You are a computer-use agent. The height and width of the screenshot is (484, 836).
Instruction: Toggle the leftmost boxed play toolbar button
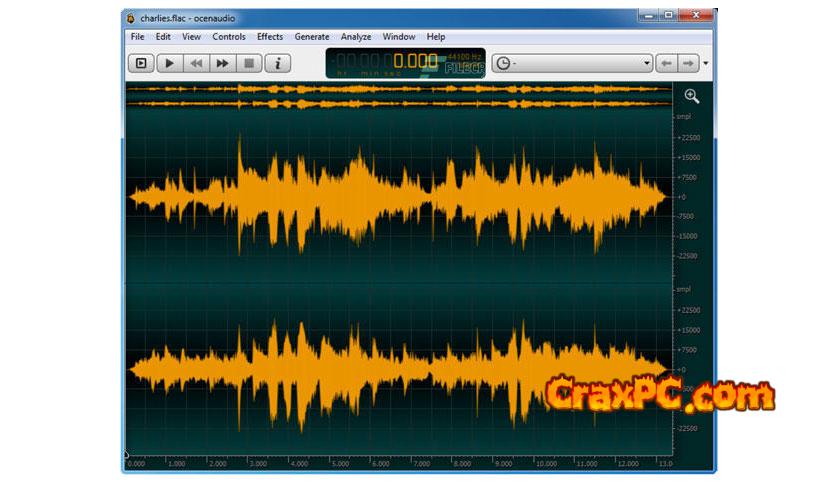(x=141, y=63)
